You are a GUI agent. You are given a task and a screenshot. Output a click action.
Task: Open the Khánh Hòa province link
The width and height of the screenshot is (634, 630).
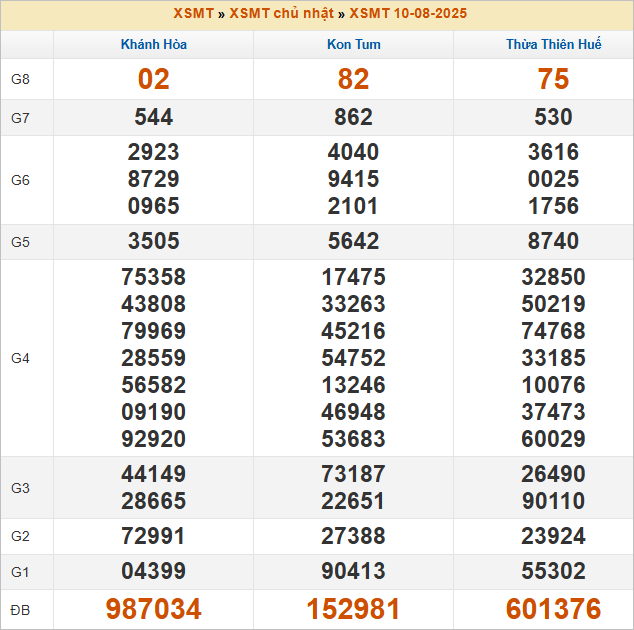click(x=153, y=45)
